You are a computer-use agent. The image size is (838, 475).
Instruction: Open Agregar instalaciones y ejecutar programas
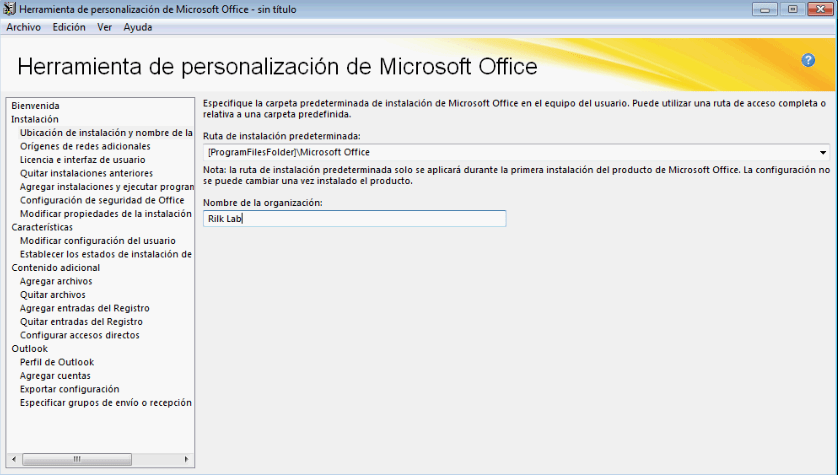[x=106, y=187]
